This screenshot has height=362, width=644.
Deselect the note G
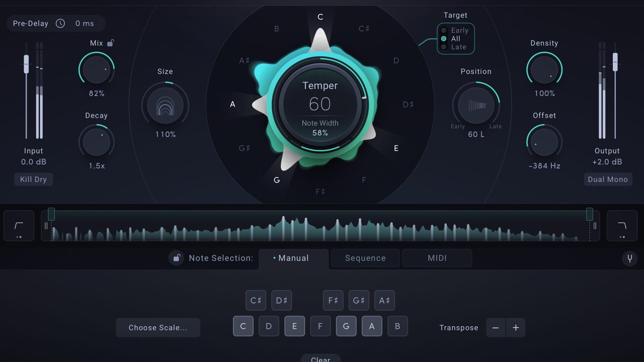point(346,326)
